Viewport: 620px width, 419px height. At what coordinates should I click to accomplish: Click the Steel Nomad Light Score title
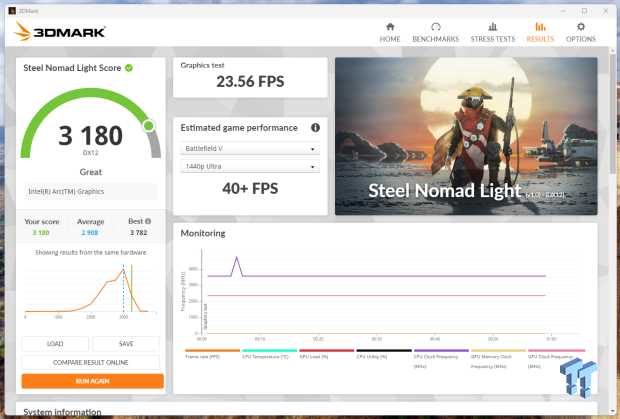(72, 68)
